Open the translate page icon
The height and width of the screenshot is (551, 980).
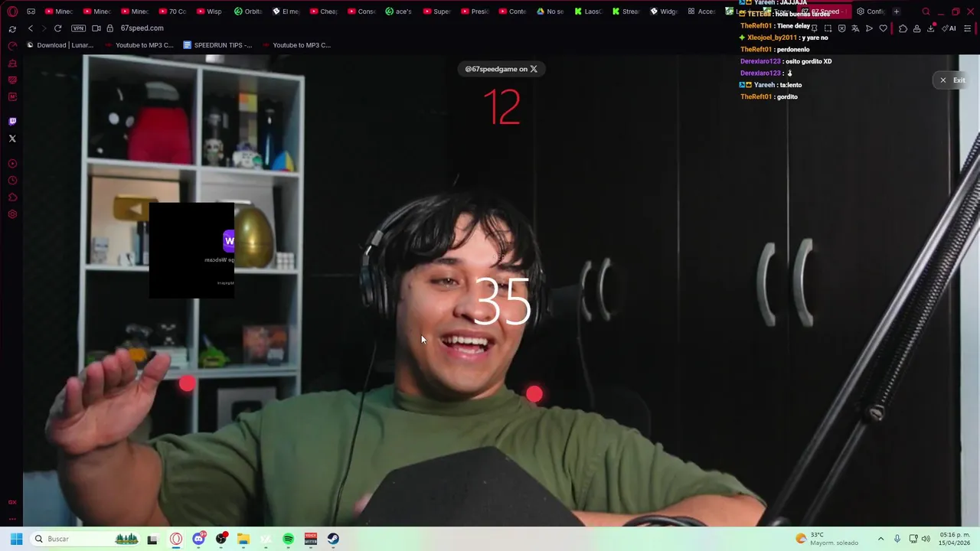(x=855, y=28)
